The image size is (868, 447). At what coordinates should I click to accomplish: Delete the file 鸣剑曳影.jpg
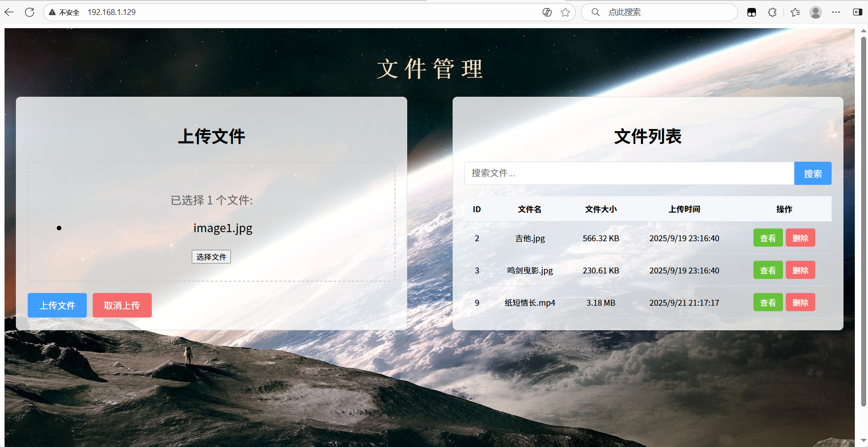800,270
